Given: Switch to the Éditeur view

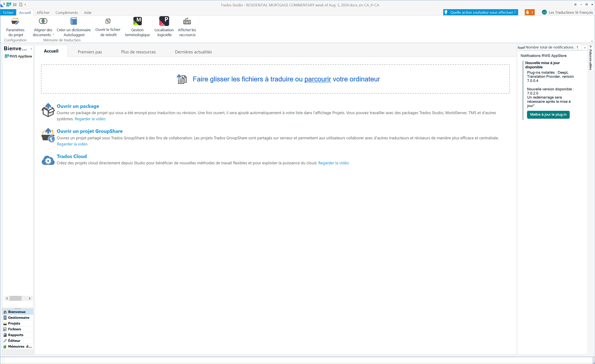Looking at the screenshot, I should tap(14, 341).
